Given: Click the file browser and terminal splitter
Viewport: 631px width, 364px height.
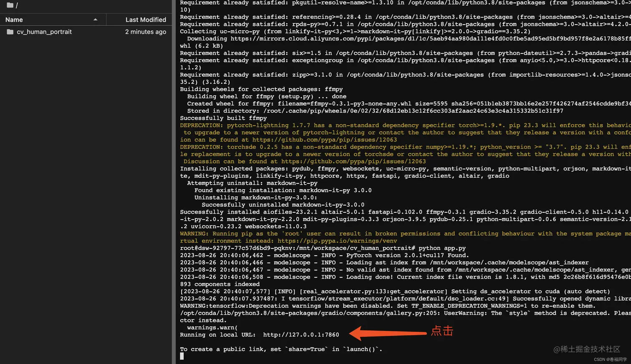Looking at the screenshot, I should pyautogui.click(x=174, y=182).
